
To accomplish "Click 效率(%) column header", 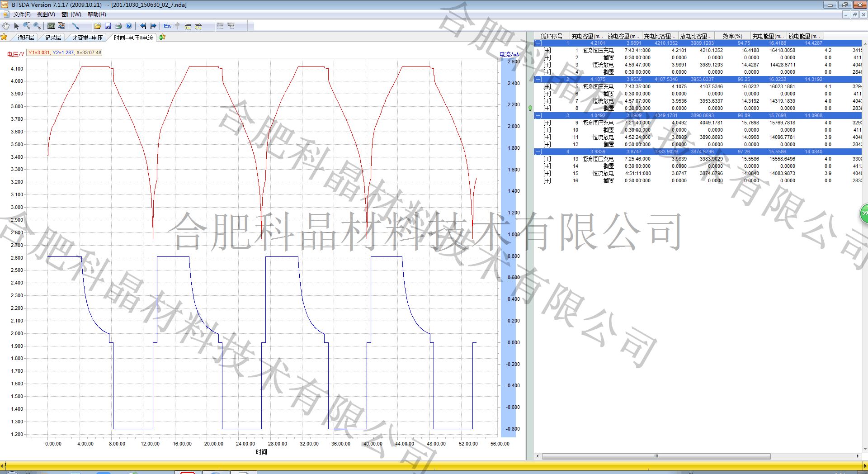I will (x=732, y=36).
